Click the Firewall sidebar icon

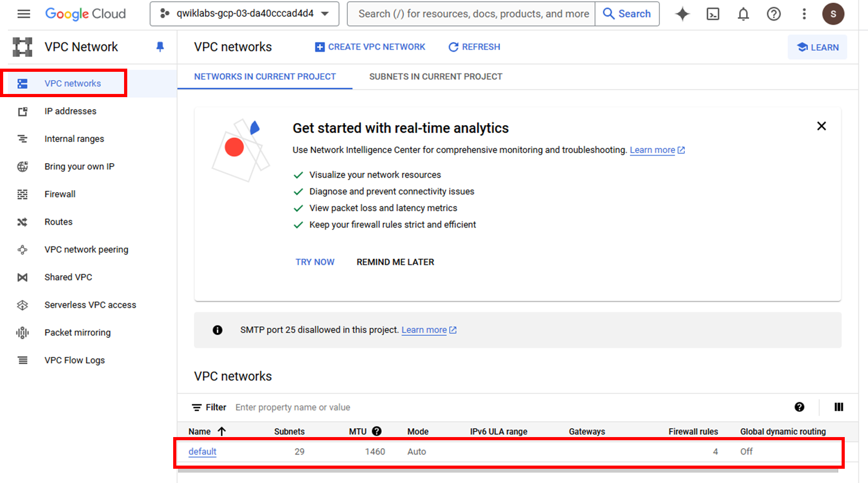(22, 194)
